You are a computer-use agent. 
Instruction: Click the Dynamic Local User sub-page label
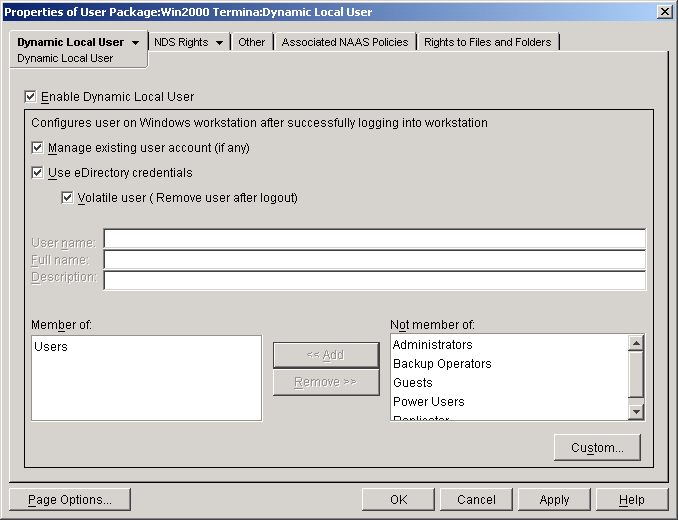tap(65, 58)
